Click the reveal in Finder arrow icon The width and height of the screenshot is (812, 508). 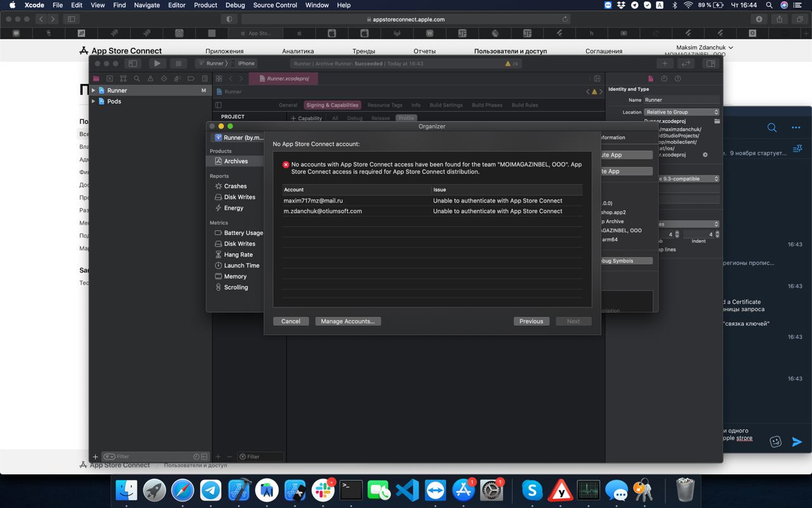click(x=705, y=154)
